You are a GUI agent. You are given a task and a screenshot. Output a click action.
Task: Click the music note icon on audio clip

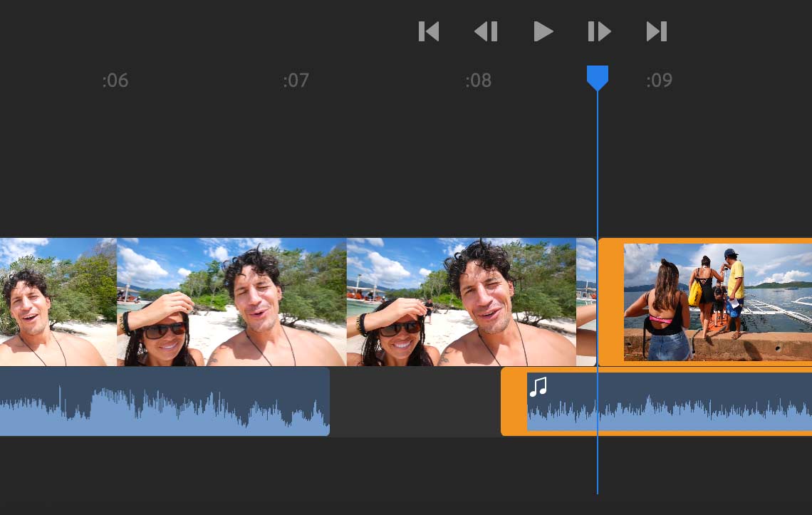[538, 387]
